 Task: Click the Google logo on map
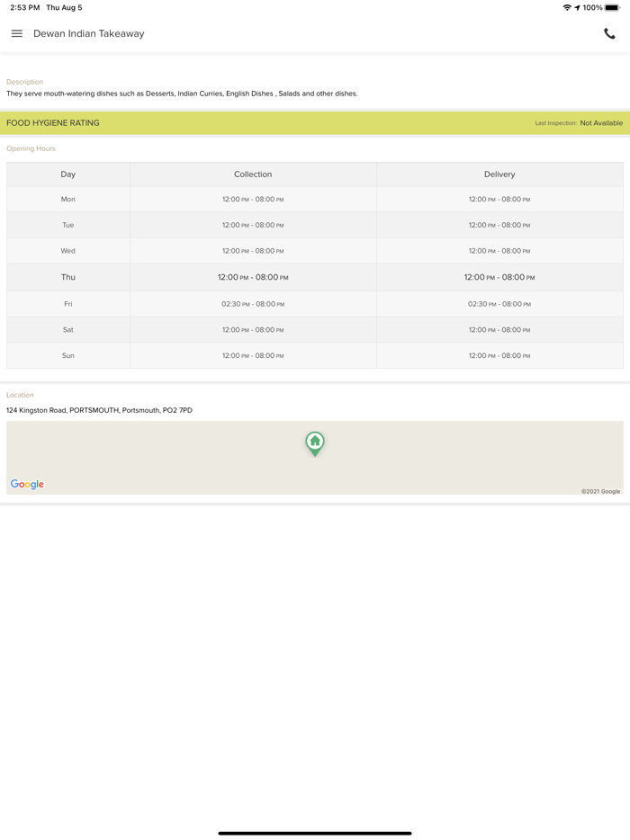tap(27, 484)
